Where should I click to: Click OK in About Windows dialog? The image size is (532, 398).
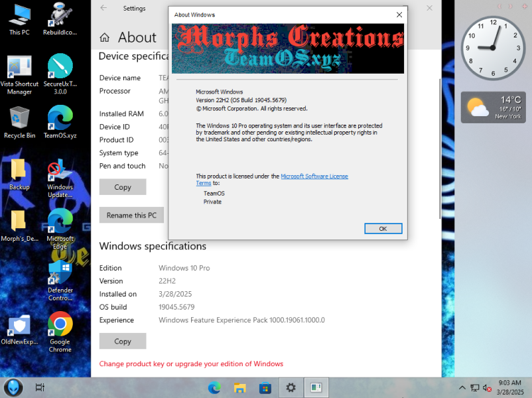(383, 229)
